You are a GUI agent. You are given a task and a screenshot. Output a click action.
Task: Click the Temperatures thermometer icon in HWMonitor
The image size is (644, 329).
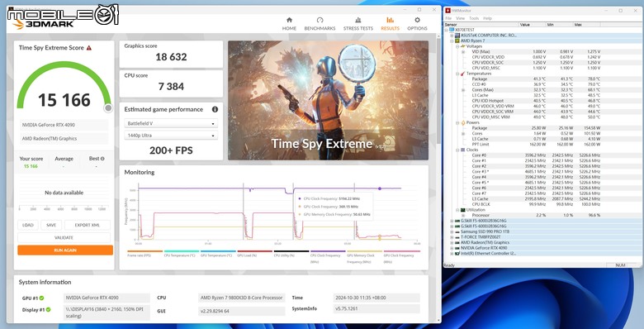pyautogui.click(x=463, y=74)
